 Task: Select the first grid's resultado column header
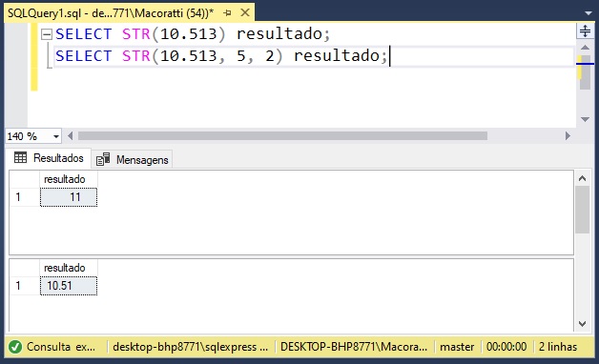(x=69, y=179)
